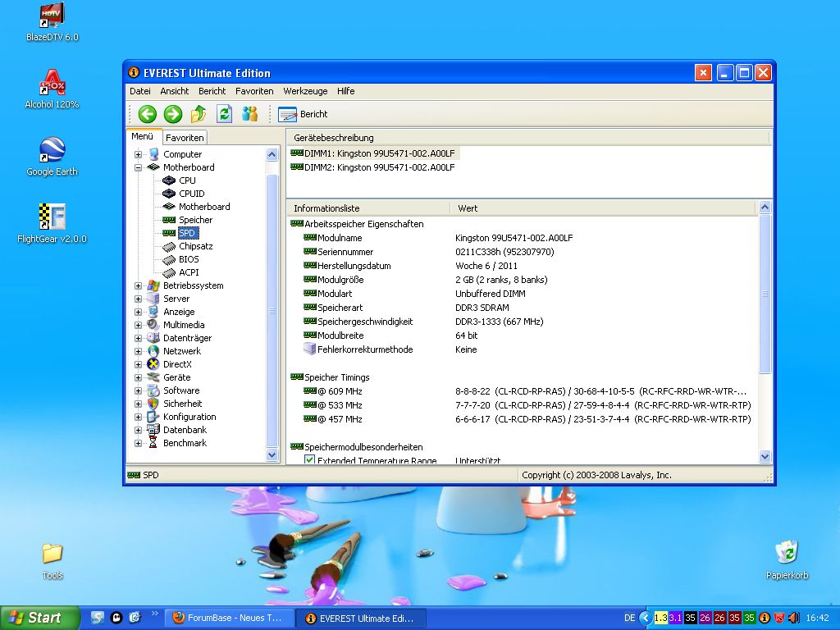840x630 pixels.
Task: Select the CPUID chip icon item
Action: tap(169, 194)
